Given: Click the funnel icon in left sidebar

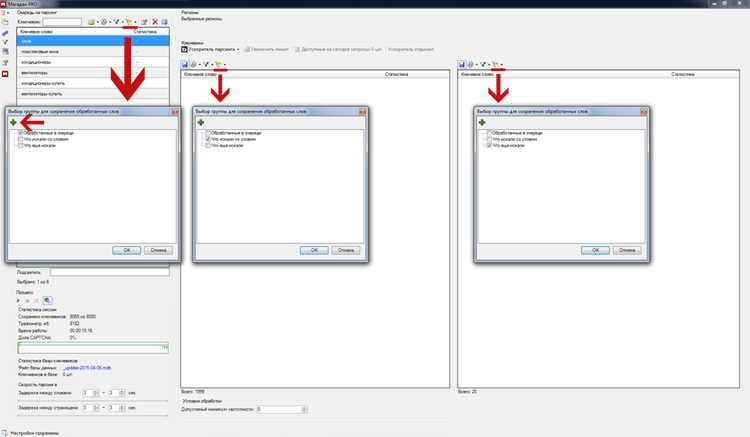Looking at the screenshot, I should [x=5, y=42].
